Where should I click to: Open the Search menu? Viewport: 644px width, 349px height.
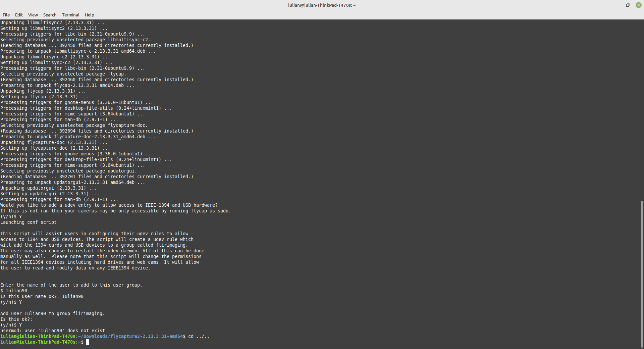tap(50, 15)
